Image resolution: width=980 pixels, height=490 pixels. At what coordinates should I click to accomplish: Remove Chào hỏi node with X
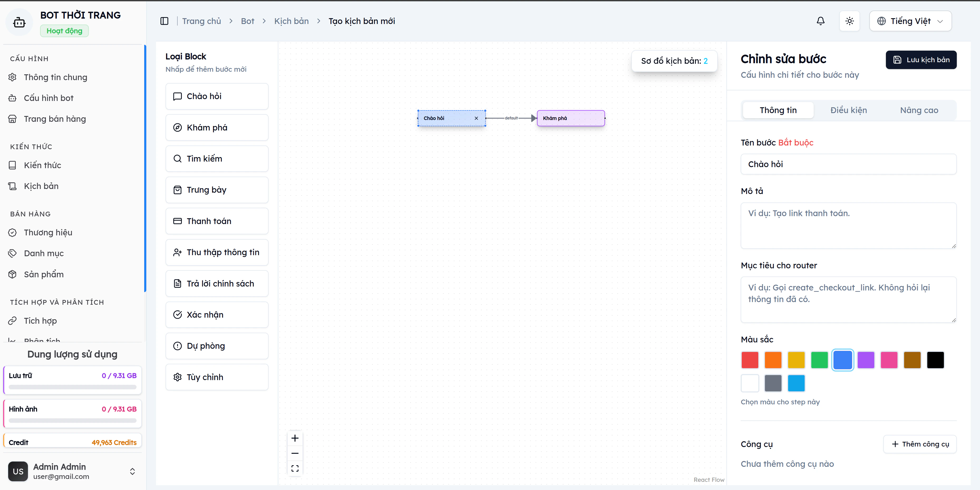476,118
